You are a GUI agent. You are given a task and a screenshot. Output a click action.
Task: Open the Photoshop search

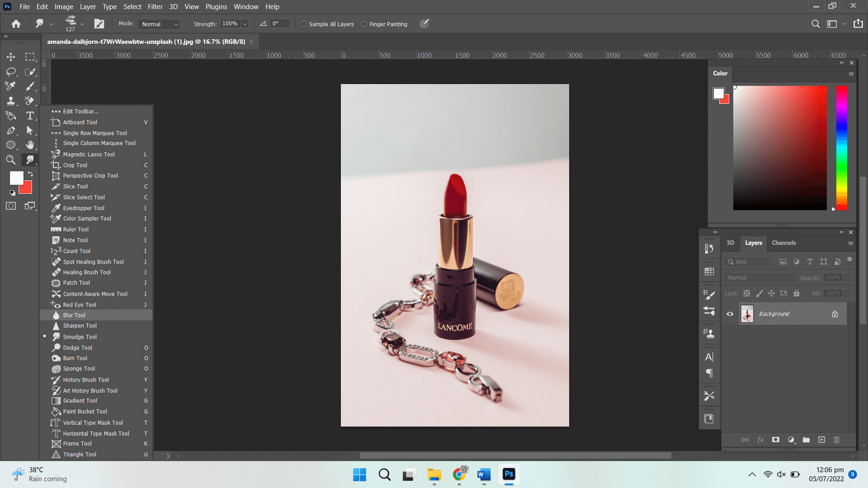coord(816,24)
